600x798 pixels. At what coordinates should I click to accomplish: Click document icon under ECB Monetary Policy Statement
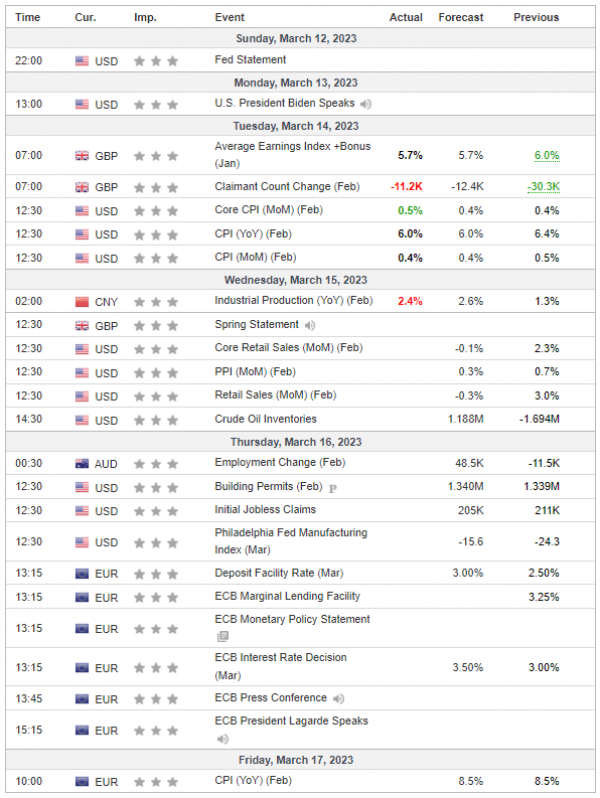222,636
